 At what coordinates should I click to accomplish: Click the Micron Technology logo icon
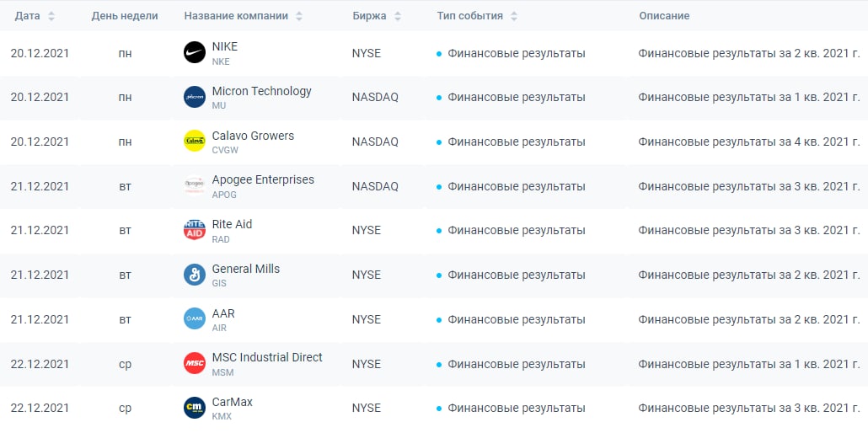coord(195,97)
